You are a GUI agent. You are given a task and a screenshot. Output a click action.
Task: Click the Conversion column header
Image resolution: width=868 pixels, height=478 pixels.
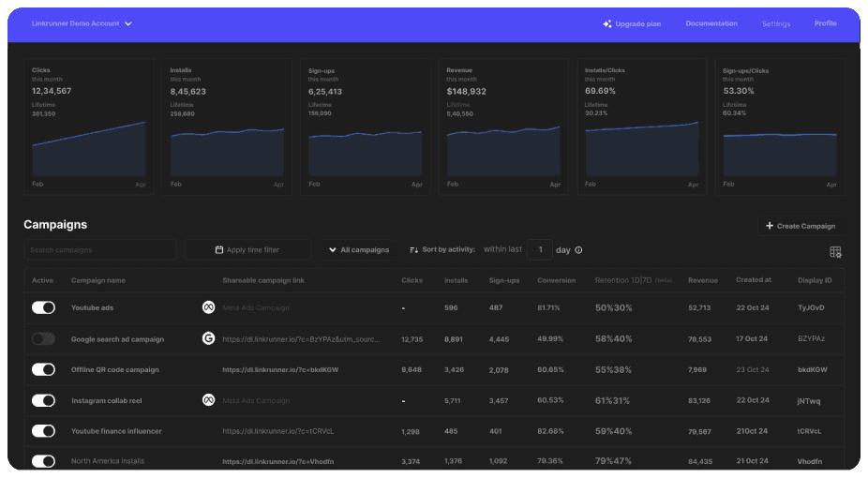pyautogui.click(x=557, y=280)
